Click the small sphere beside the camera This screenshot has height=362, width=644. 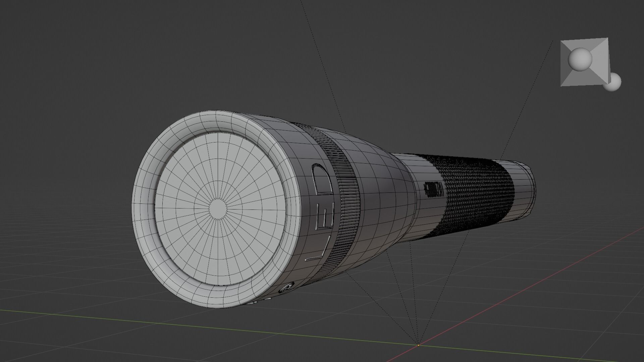613,82
